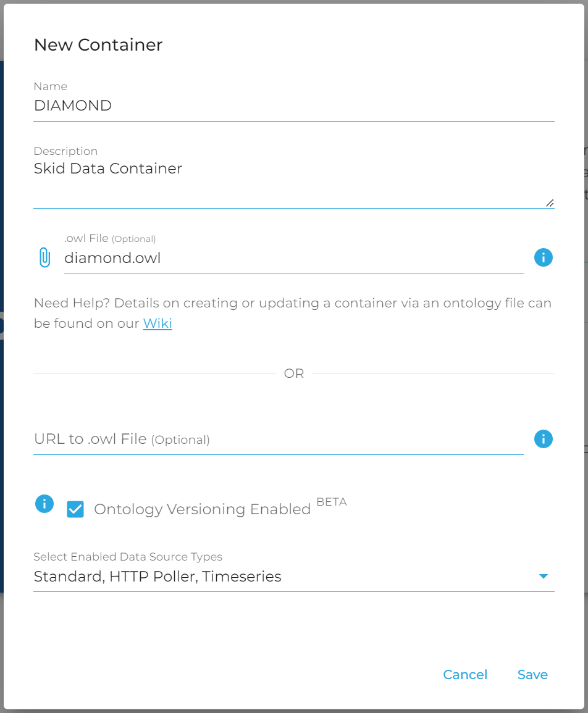Open the Wiki help link
This screenshot has width=588, height=713.
pyautogui.click(x=157, y=323)
